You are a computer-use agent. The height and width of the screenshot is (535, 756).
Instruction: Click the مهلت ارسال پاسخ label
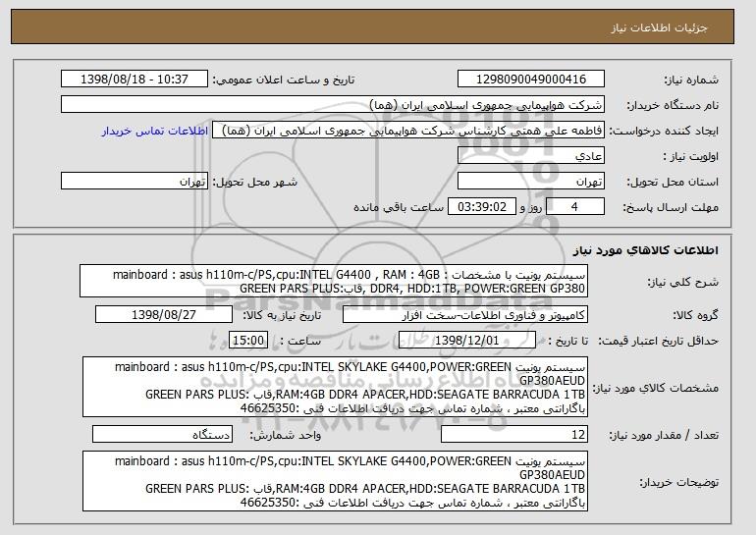[671, 207]
